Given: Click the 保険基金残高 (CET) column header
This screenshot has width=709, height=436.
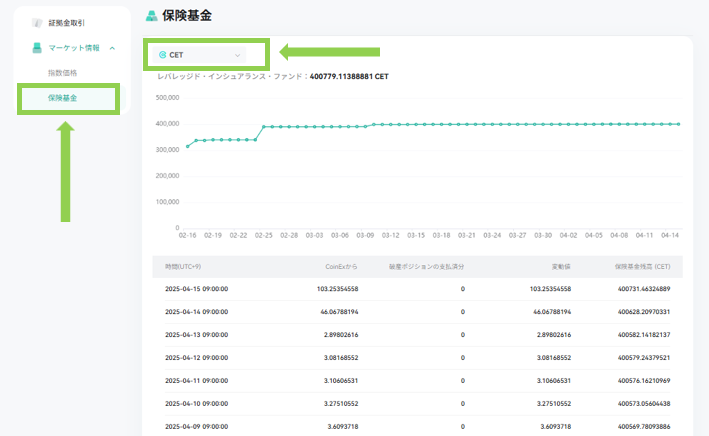Looking at the screenshot, I should [642, 266].
